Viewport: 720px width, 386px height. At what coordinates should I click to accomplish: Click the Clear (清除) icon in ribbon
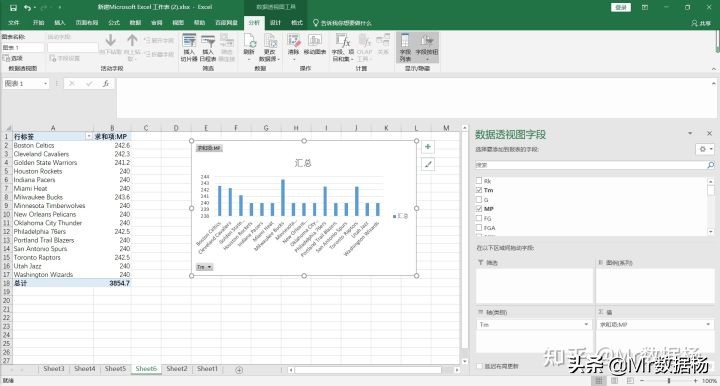(x=293, y=41)
